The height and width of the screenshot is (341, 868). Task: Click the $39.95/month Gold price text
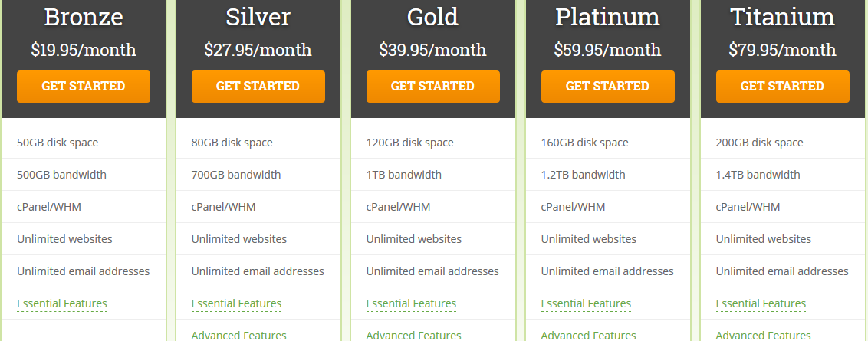click(x=433, y=50)
